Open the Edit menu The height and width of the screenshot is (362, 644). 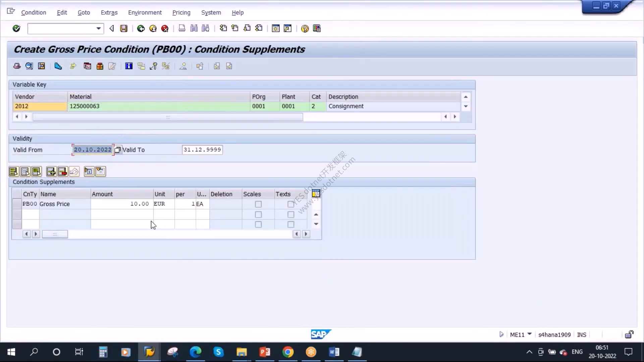pos(62,12)
